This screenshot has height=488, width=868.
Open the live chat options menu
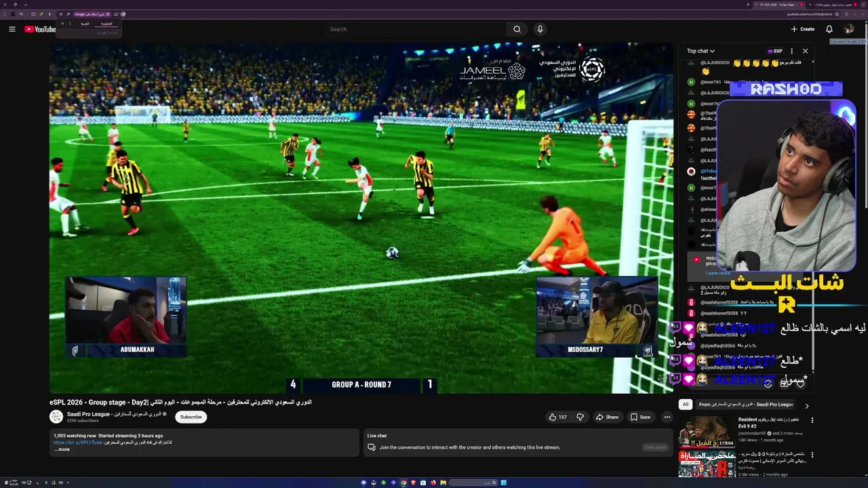tap(791, 51)
